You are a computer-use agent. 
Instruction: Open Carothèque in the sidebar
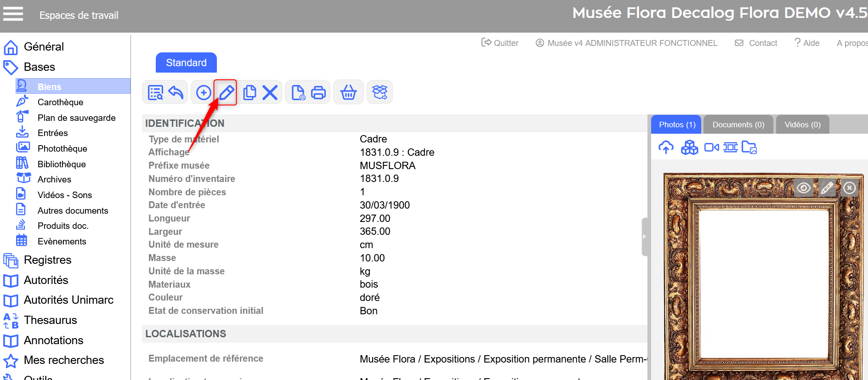click(x=60, y=102)
